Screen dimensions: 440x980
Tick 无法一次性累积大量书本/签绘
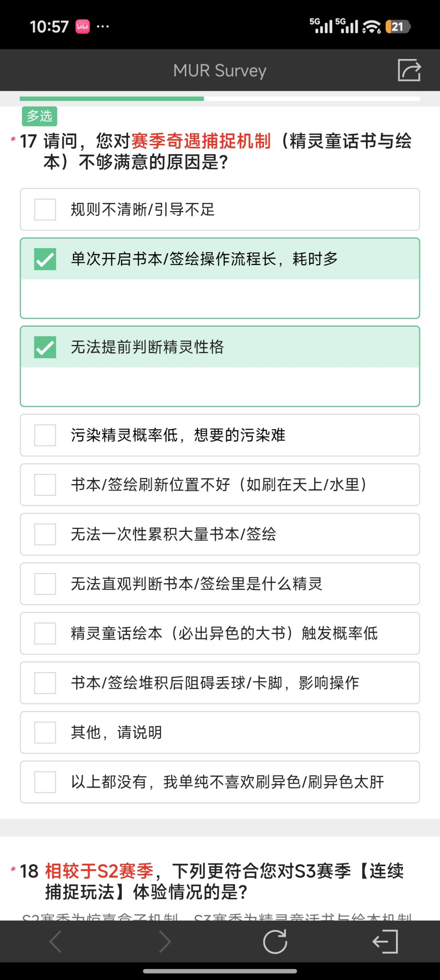(x=220, y=534)
